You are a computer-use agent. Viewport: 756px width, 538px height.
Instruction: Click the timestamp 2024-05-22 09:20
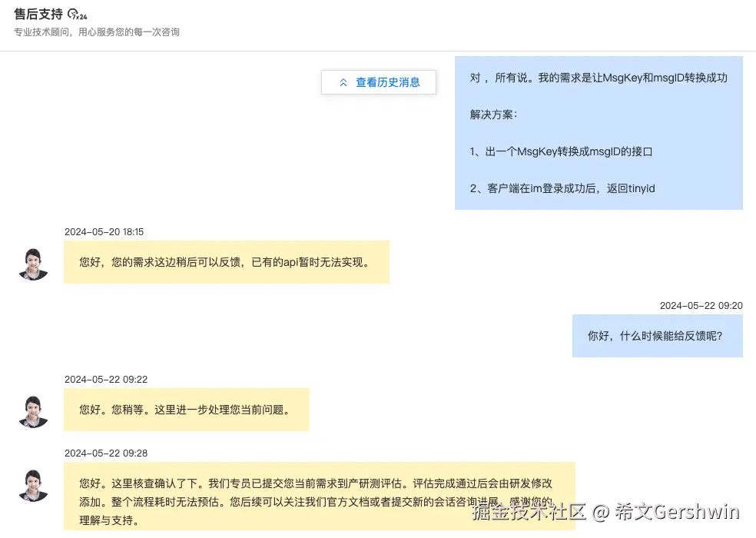click(701, 305)
